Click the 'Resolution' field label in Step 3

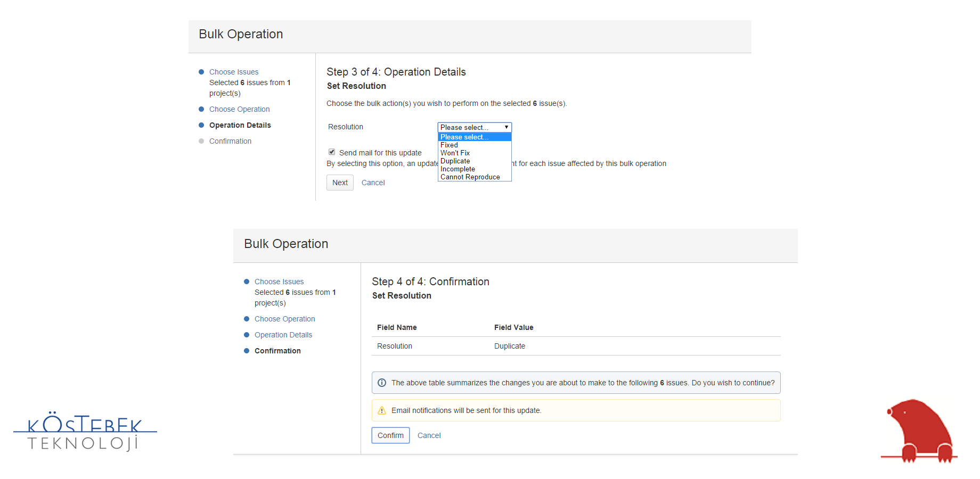(346, 127)
